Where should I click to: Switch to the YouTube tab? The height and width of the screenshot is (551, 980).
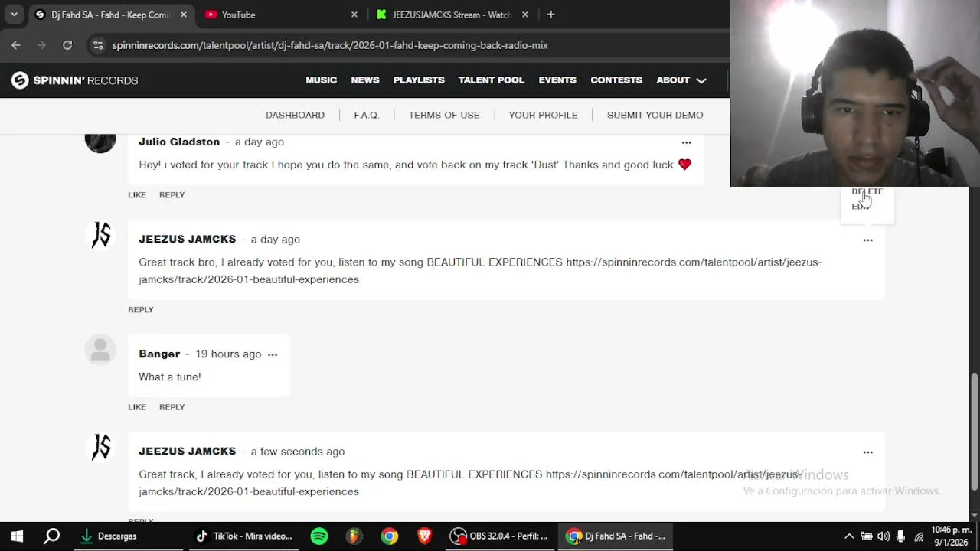(x=282, y=15)
